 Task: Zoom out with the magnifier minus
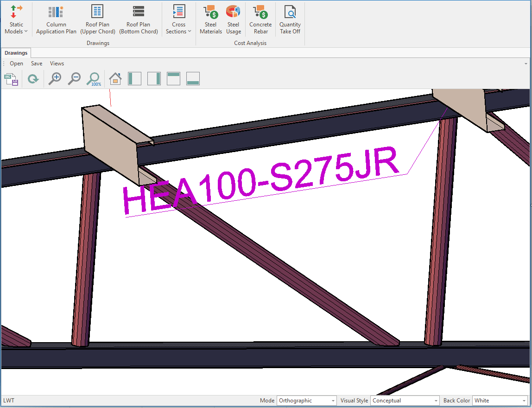pos(74,79)
